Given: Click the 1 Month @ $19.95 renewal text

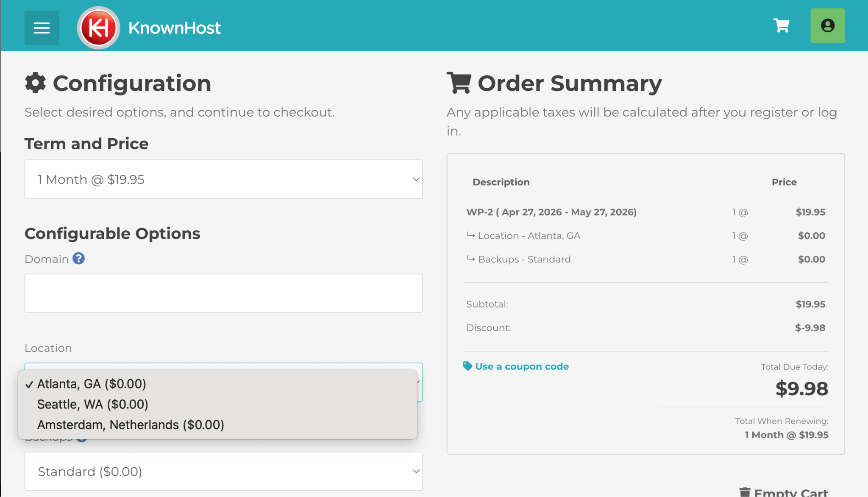Looking at the screenshot, I should pos(787,435).
